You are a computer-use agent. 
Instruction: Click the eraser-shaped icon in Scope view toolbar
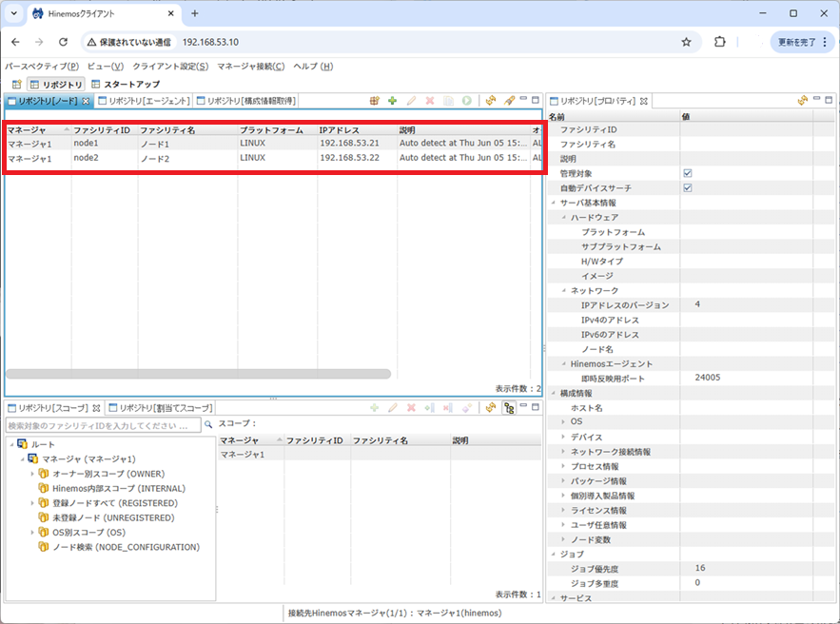(466, 408)
